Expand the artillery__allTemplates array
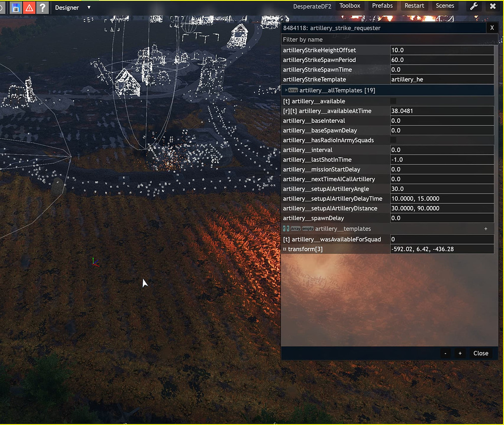504x425 pixels. [286, 91]
